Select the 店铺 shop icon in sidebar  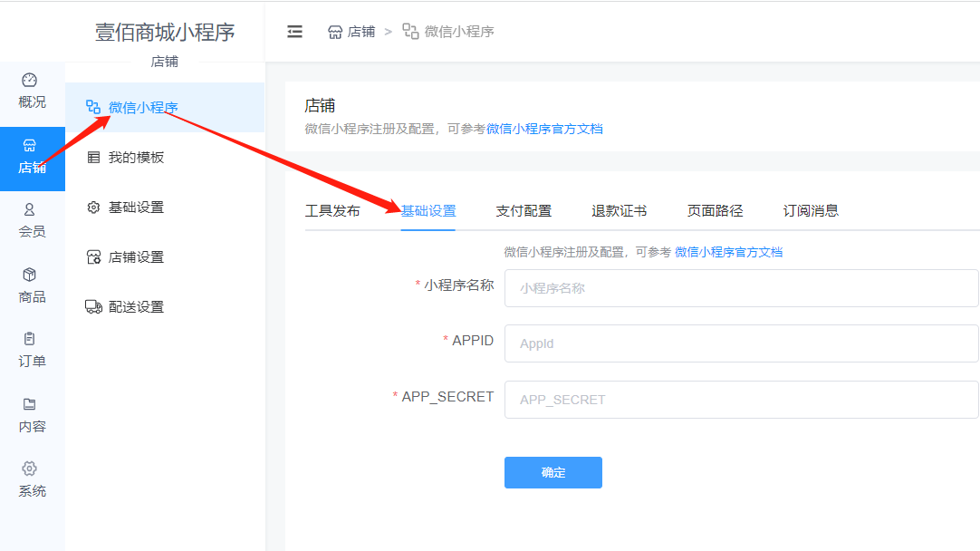(x=29, y=146)
